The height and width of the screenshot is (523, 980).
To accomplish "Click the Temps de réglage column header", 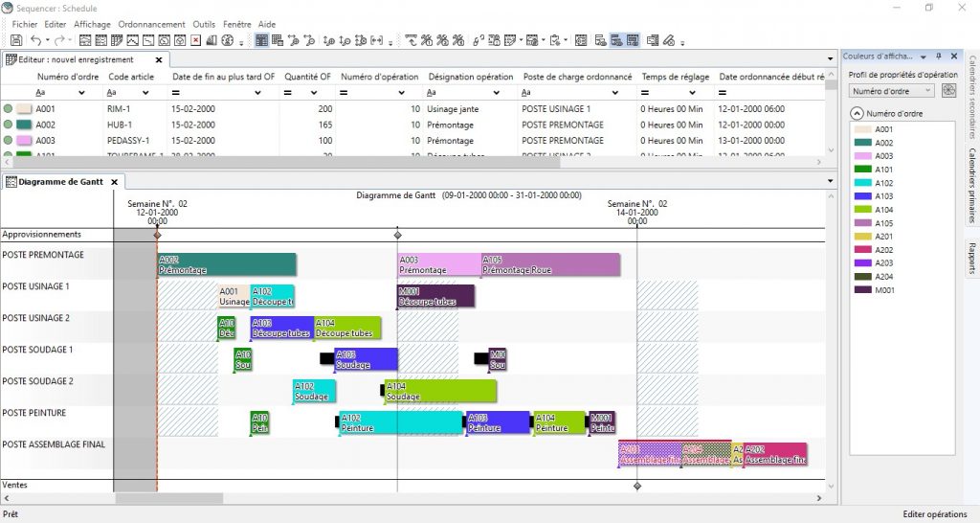I will tap(675, 77).
